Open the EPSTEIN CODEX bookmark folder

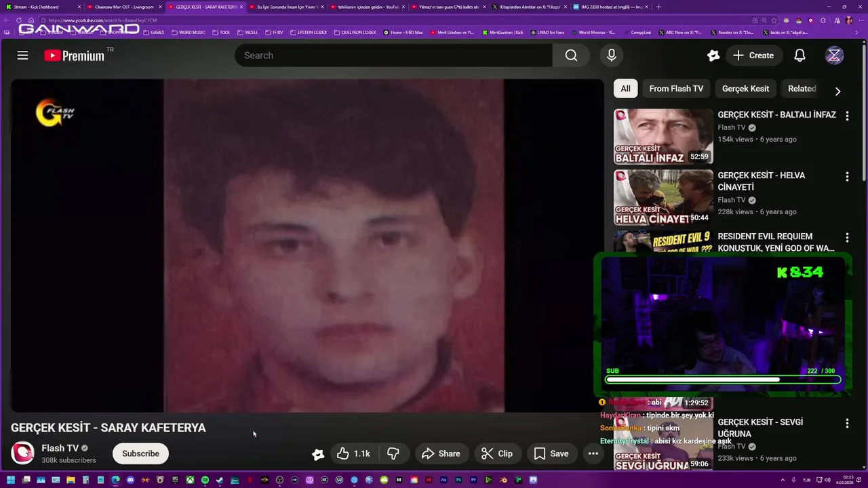coord(309,32)
